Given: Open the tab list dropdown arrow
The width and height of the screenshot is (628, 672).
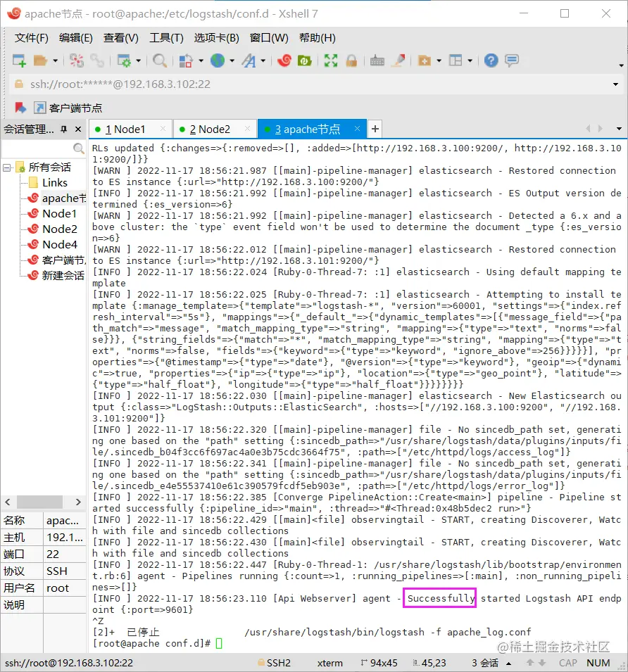Looking at the screenshot, I should click(x=619, y=129).
